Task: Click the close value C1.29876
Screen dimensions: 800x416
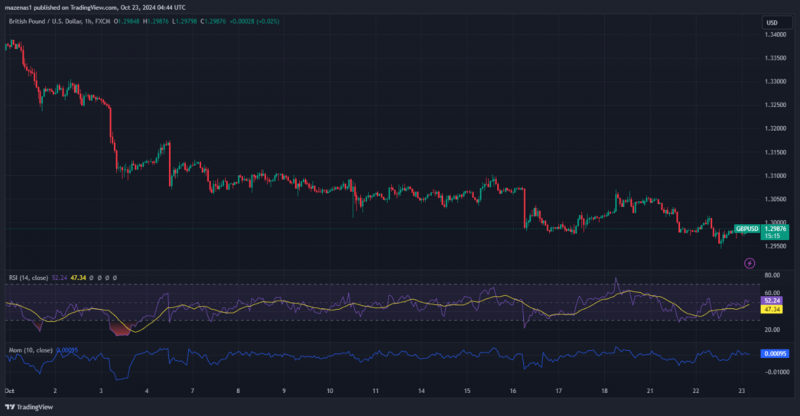Action: point(213,21)
